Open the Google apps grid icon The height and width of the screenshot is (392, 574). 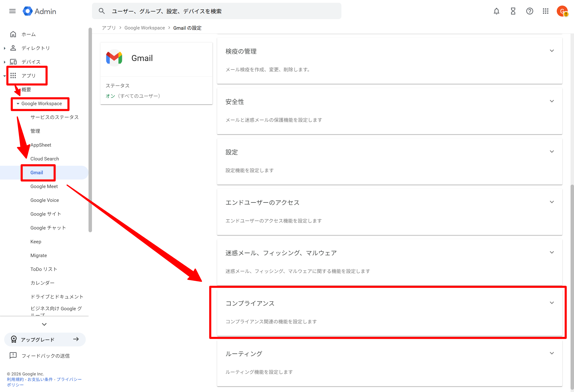pos(546,11)
